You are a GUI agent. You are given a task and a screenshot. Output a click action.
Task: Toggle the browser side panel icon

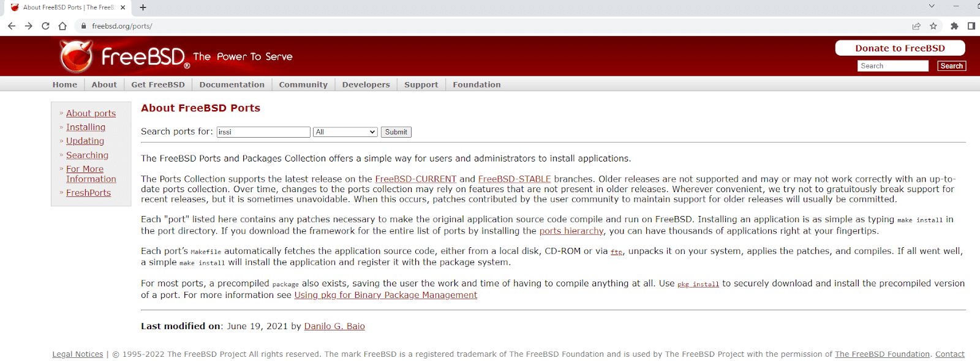[971, 26]
